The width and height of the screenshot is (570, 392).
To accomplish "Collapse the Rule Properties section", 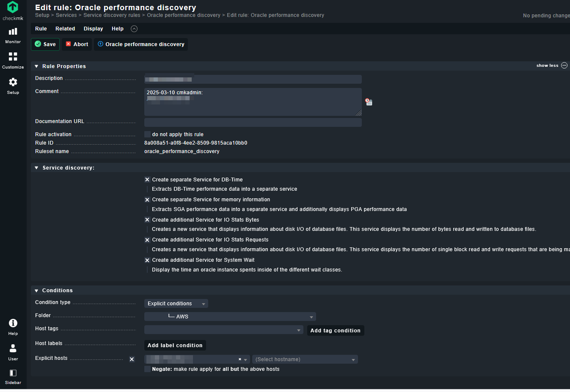I will pyautogui.click(x=37, y=66).
